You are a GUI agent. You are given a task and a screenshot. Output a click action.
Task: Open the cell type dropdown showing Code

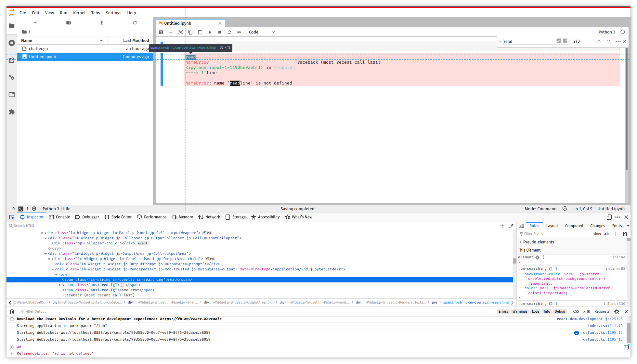pyautogui.click(x=262, y=32)
